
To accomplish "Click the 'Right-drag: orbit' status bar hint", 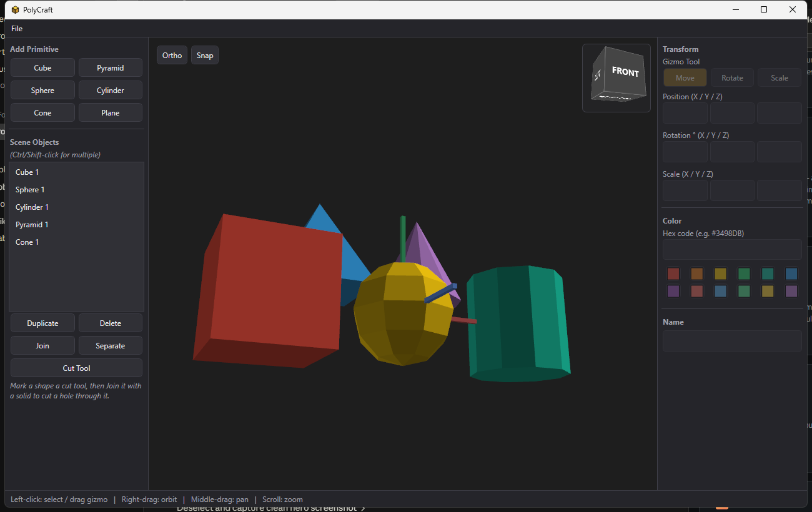I will (x=149, y=500).
